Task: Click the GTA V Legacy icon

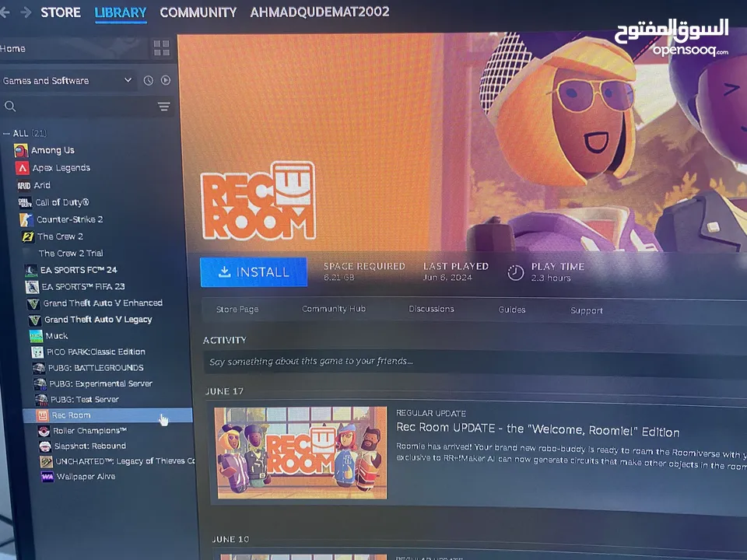Action: pos(35,320)
